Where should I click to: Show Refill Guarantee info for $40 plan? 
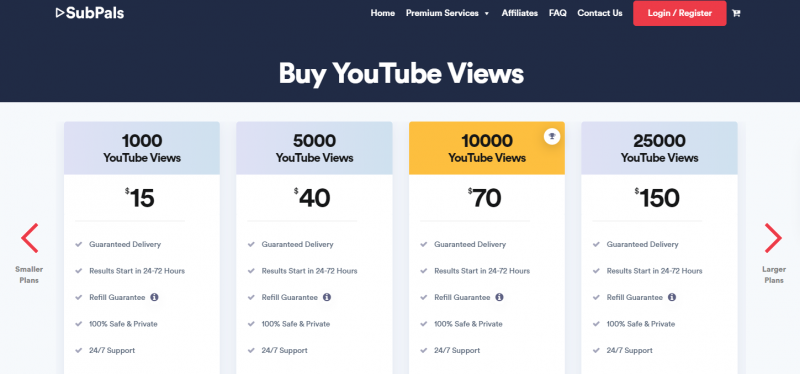tap(327, 297)
